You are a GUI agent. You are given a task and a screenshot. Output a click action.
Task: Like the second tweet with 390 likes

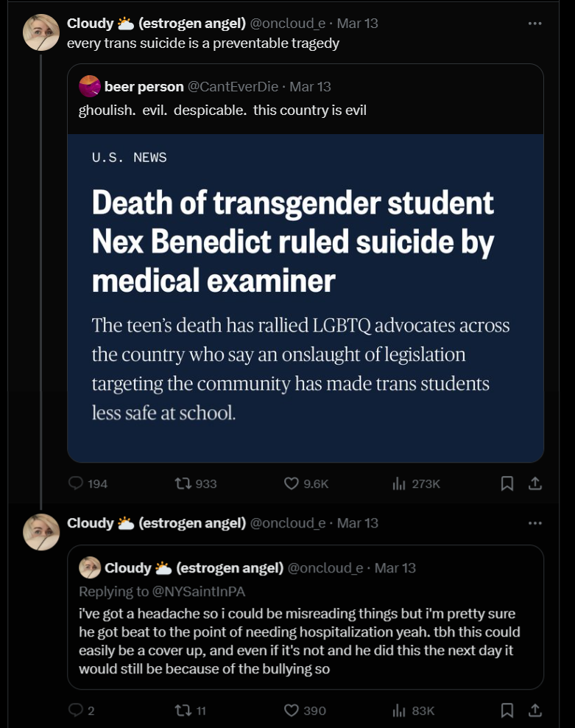(292, 710)
